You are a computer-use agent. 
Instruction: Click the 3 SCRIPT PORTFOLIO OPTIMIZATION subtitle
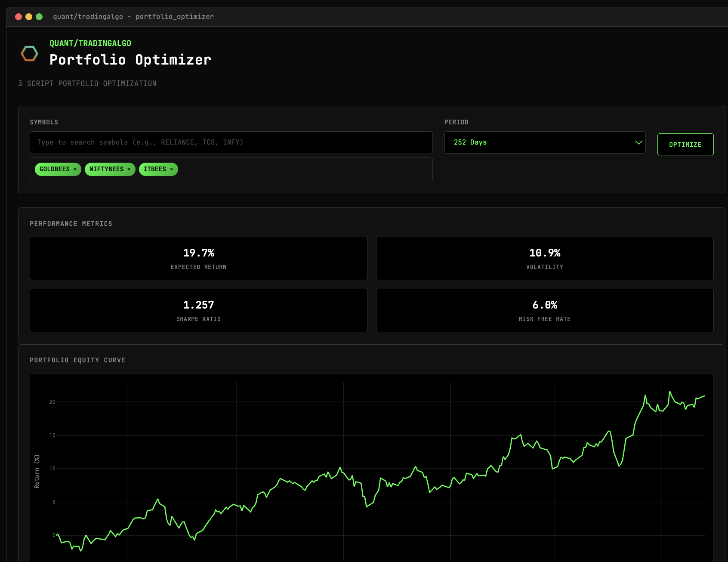point(87,83)
